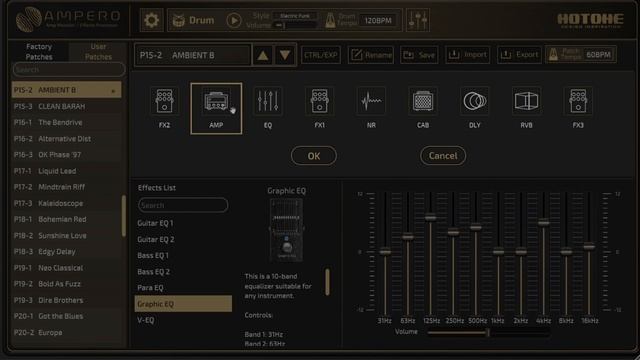Select patch P15-2 AMBIENT B
The width and height of the screenshot is (640, 360).
coord(67,90)
